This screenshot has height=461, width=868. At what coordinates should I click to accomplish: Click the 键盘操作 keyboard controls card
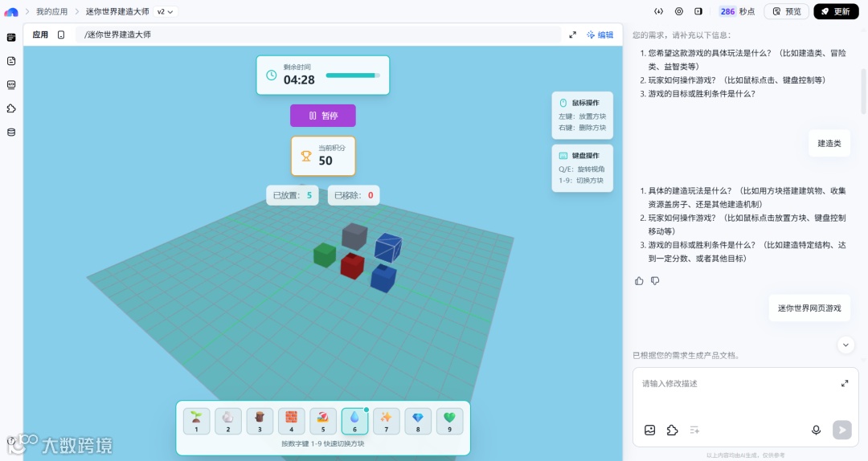tap(583, 168)
